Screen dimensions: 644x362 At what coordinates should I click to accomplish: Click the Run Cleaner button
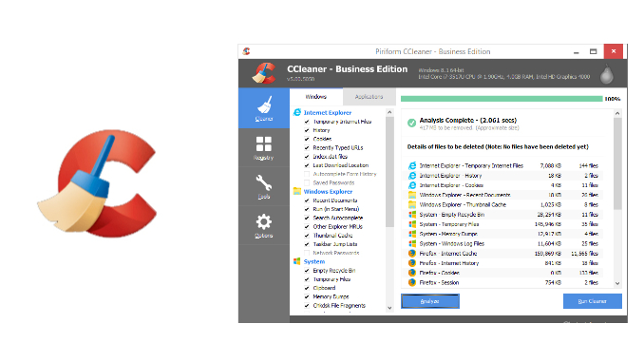tap(593, 301)
